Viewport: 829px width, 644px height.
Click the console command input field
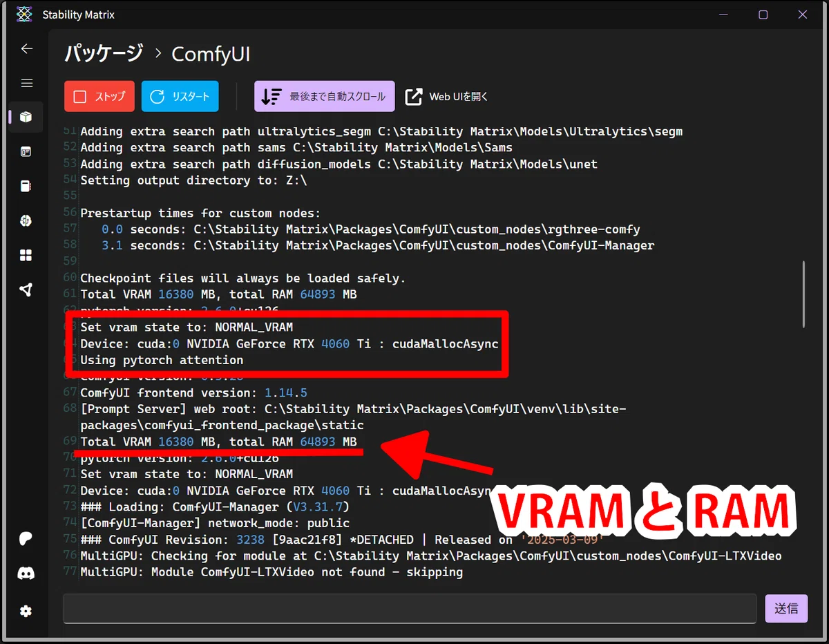pos(410,609)
